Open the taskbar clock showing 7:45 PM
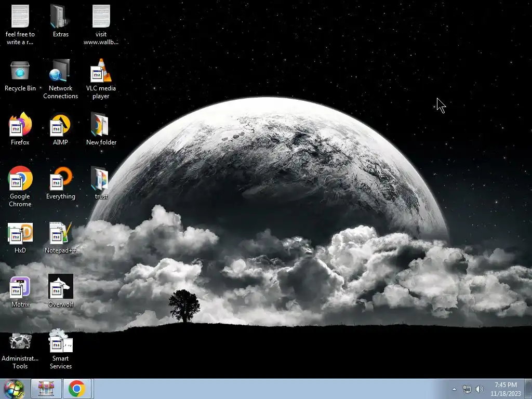The width and height of the screenshot is (532, 399). (x=506, y=389)
